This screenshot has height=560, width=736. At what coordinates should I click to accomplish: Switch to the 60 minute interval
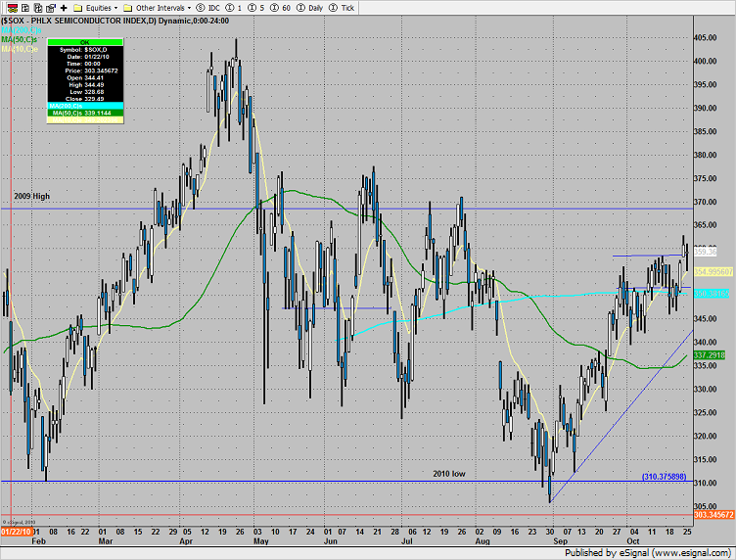tap(286, 8)
